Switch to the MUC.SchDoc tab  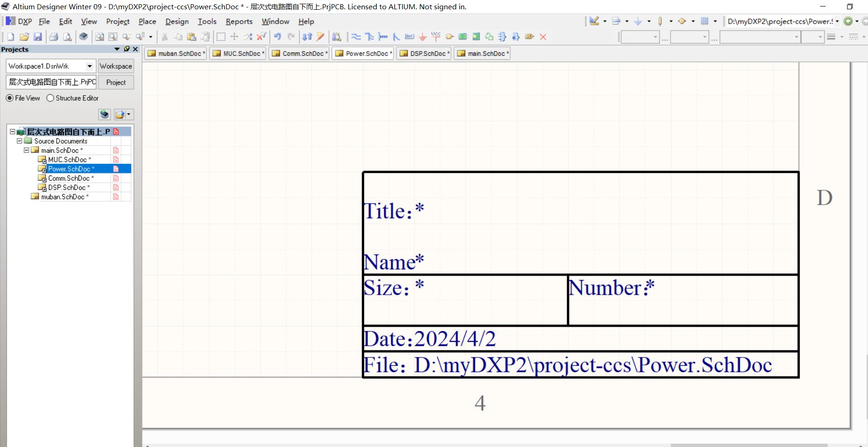[238, 53]
